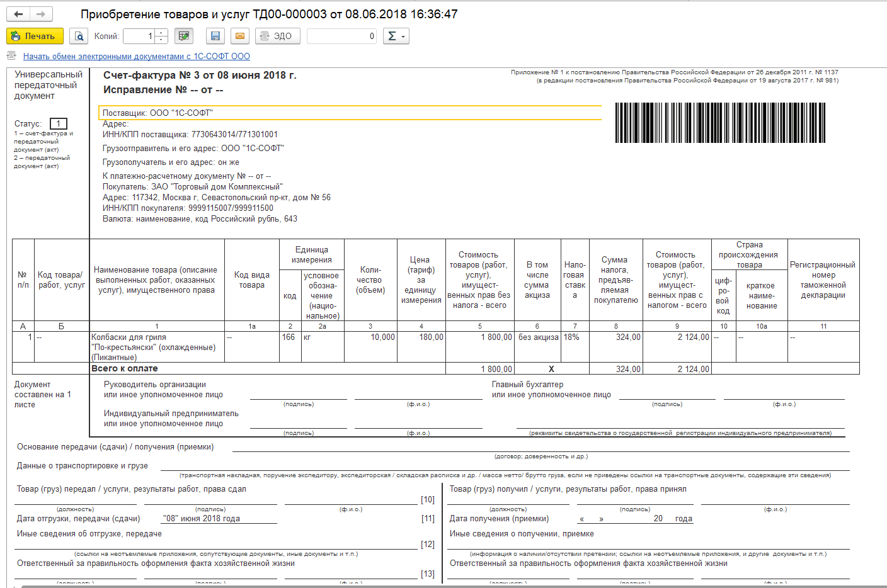The width and height of the screenshot is (887, 588).
Task: Focus the Копий number field
Action: point(139,36)
